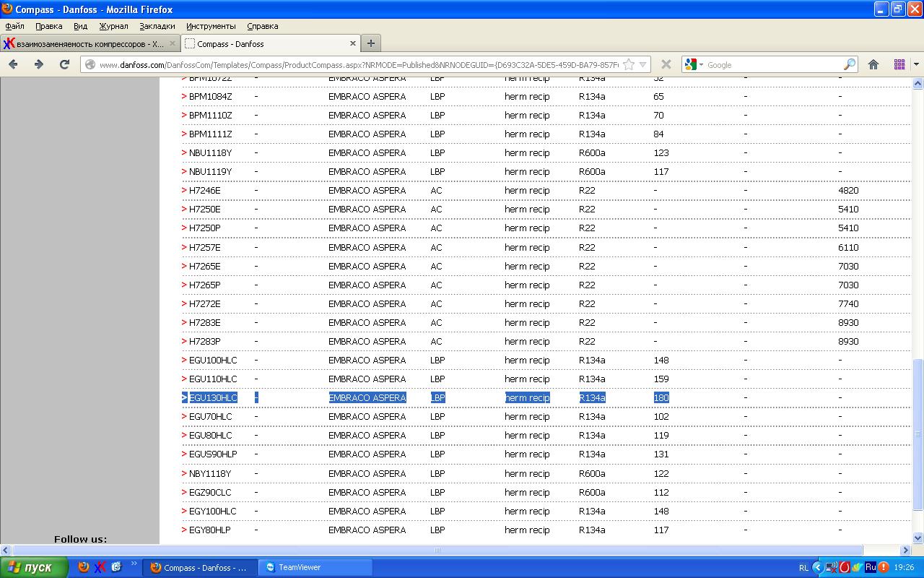Stop loading the page with the X button

point(666,64)
